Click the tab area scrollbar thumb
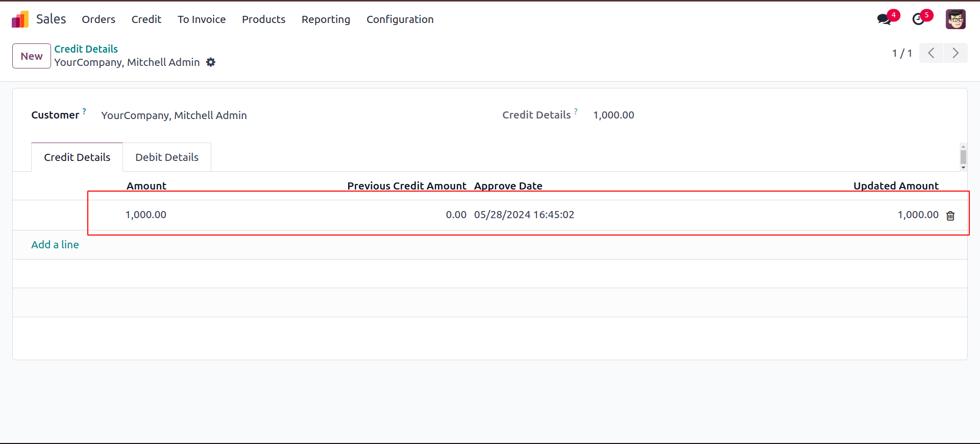 coord(963,156)
